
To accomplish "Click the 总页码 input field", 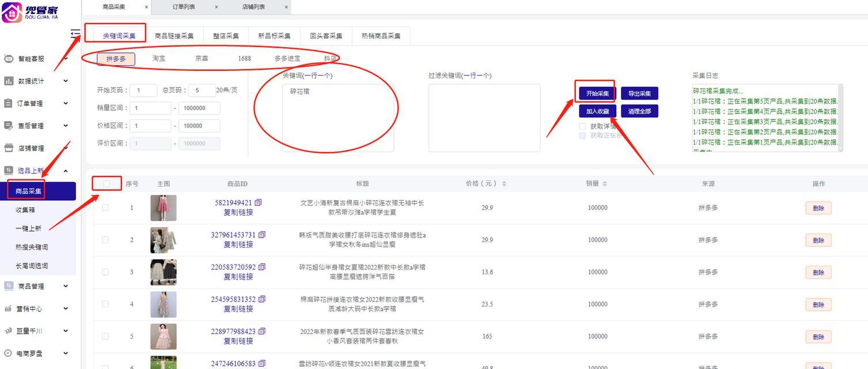I will (202, 91).
